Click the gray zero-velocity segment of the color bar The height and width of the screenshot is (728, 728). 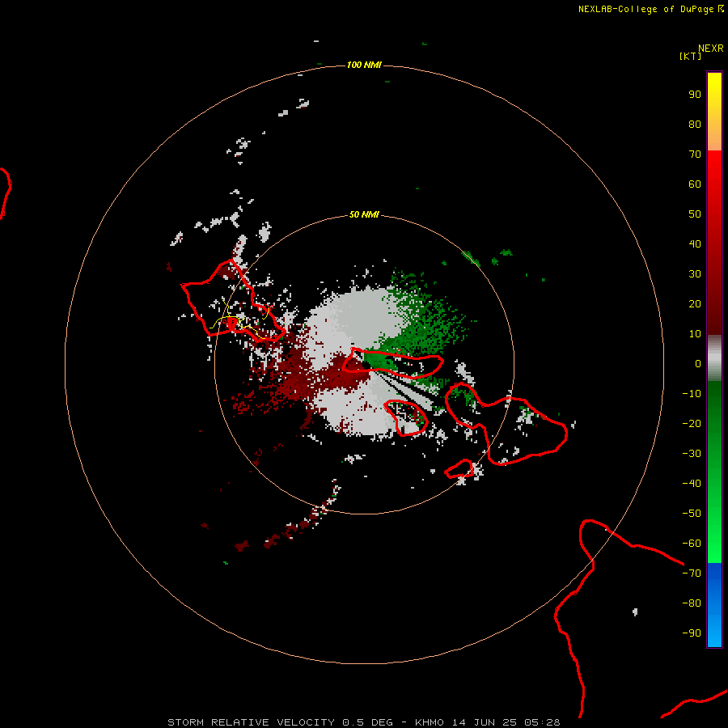pos(714,358)
